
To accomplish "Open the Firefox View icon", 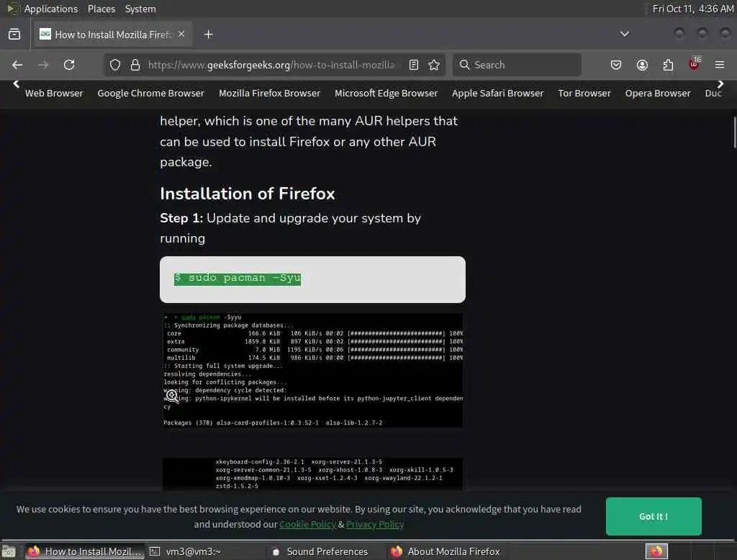I will [14, 35].
